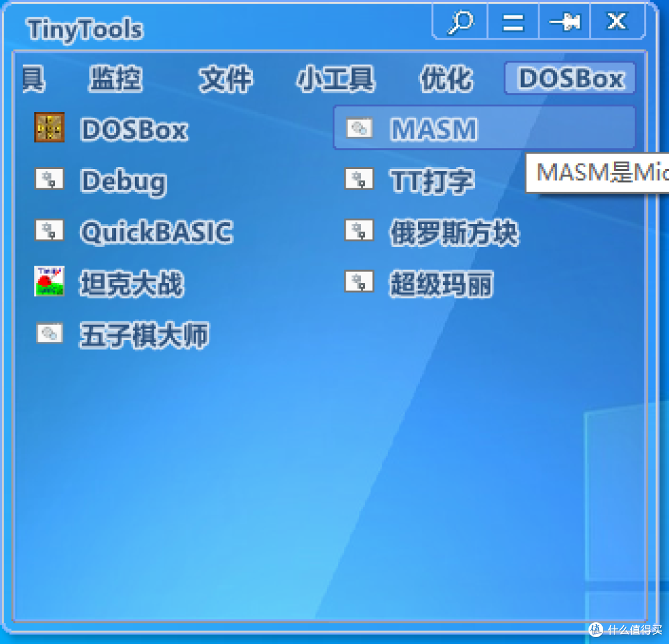Click the 五子棋大师 item icon

50,333
